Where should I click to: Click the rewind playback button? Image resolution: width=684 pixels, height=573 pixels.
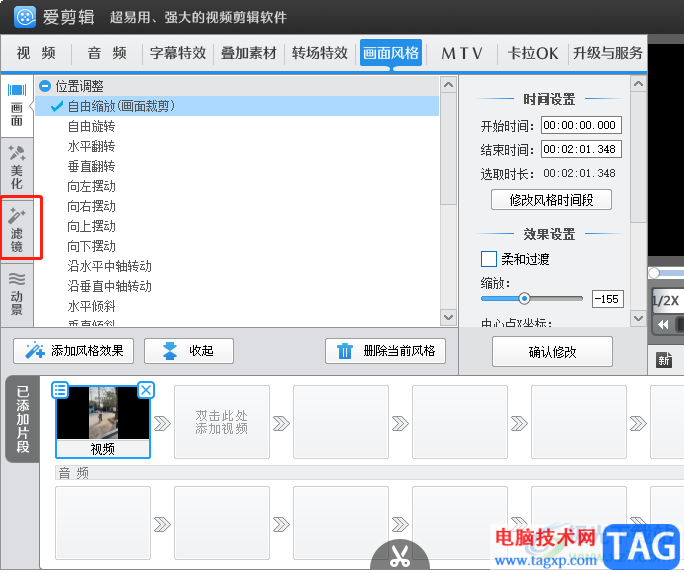click(663, 324)
